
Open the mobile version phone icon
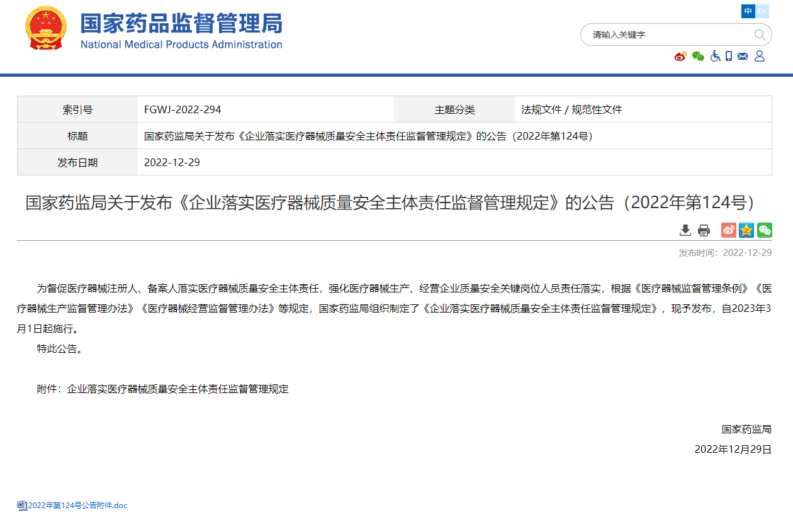(x=729, y=57)
